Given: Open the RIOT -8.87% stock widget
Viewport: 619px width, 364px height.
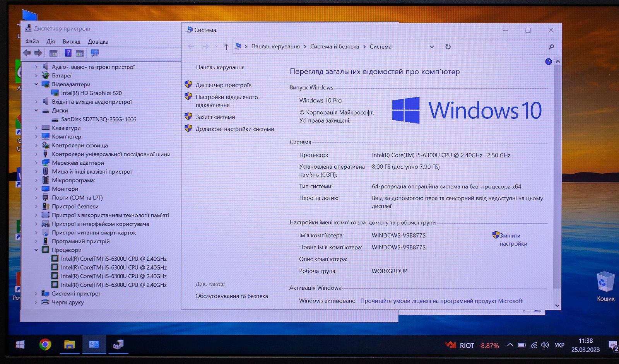Looking at the screenshot, I should [472, 345].
